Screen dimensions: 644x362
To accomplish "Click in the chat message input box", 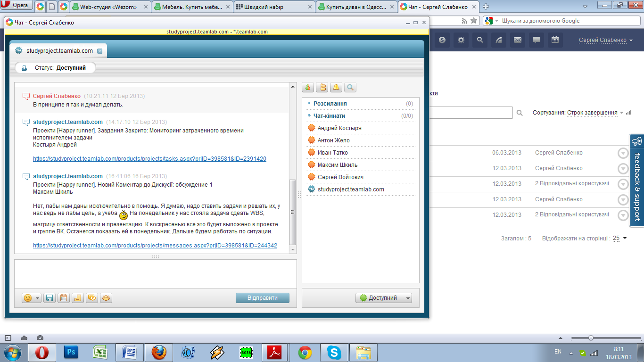I will (x=156, y=274).
